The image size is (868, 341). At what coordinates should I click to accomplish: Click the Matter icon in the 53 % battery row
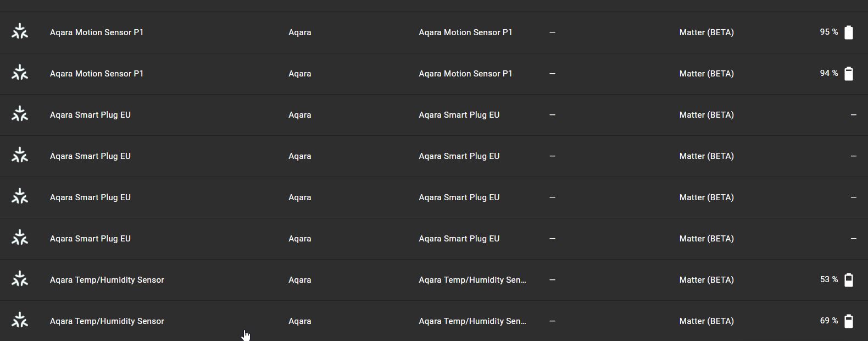tap(20, 279)
